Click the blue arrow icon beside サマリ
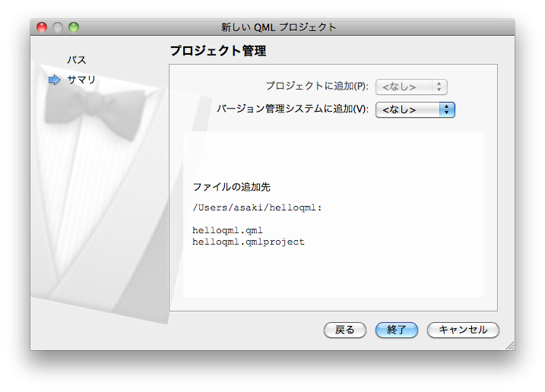This screenshot has width=545, height=392. (x=54, y=80)
